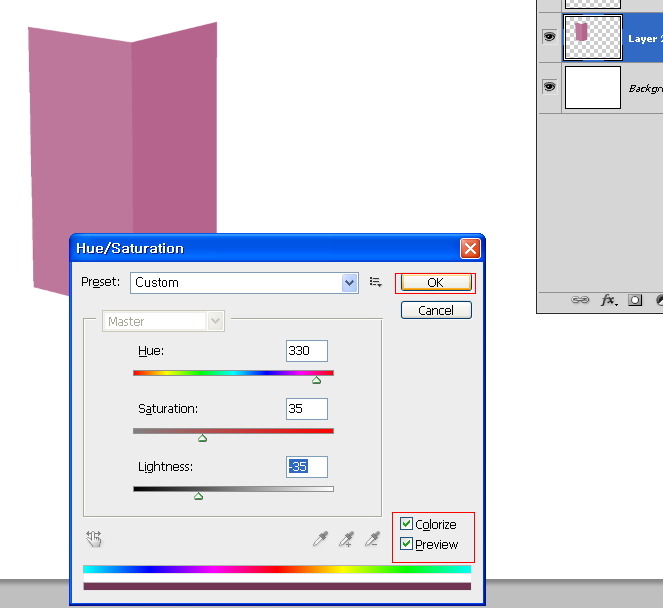Viewport: 663px width, 608px height.
Task: Click the Add Layer Mask icon
Action: pos(635,300)
